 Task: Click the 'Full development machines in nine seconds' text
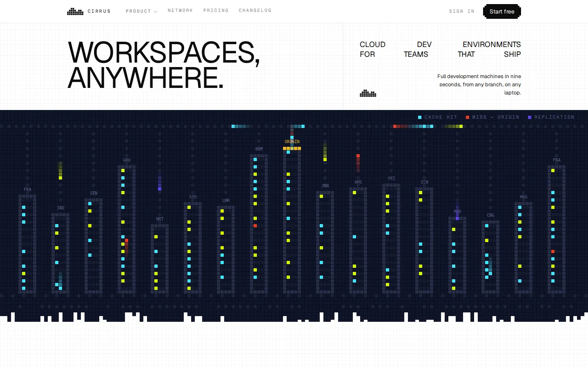[479, 85]
